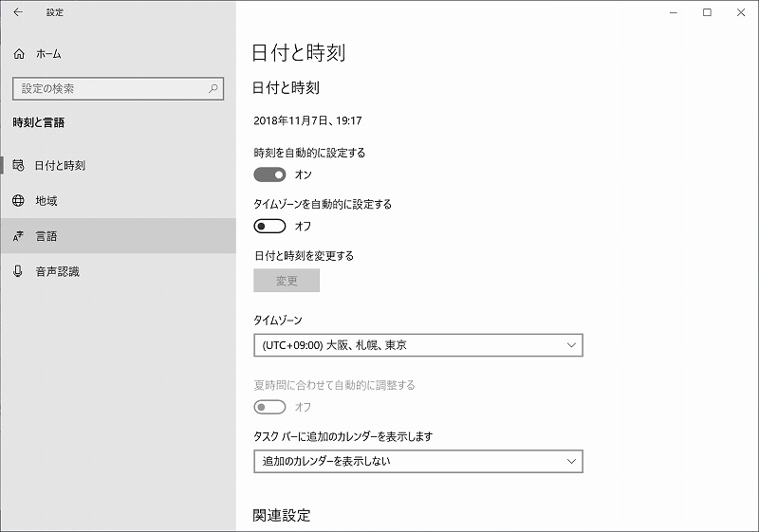The width and height of the screenshot is (759, 532).
Task: Enable タイムゾーンを自動的に設定する toggle
Action: tap(269, 226)
